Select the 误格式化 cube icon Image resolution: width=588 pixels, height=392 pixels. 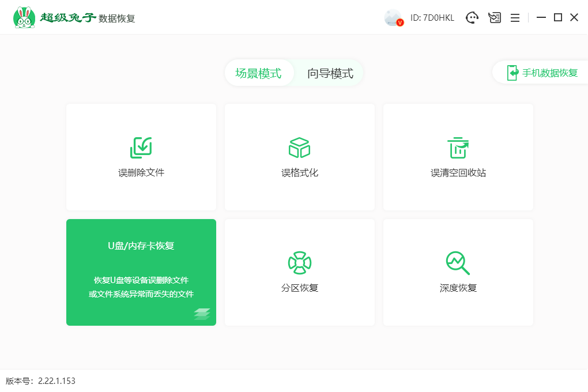(299, 148)
